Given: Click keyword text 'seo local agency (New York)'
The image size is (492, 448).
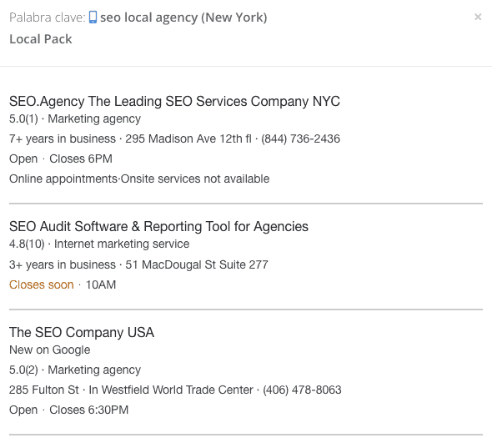Looking at the screenshot, I should 183,18.
